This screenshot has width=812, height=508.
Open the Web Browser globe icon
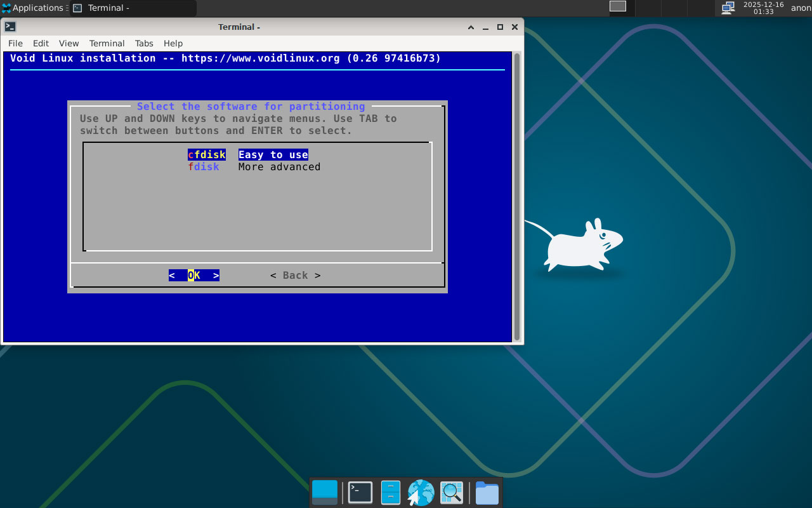coord(421,493)
